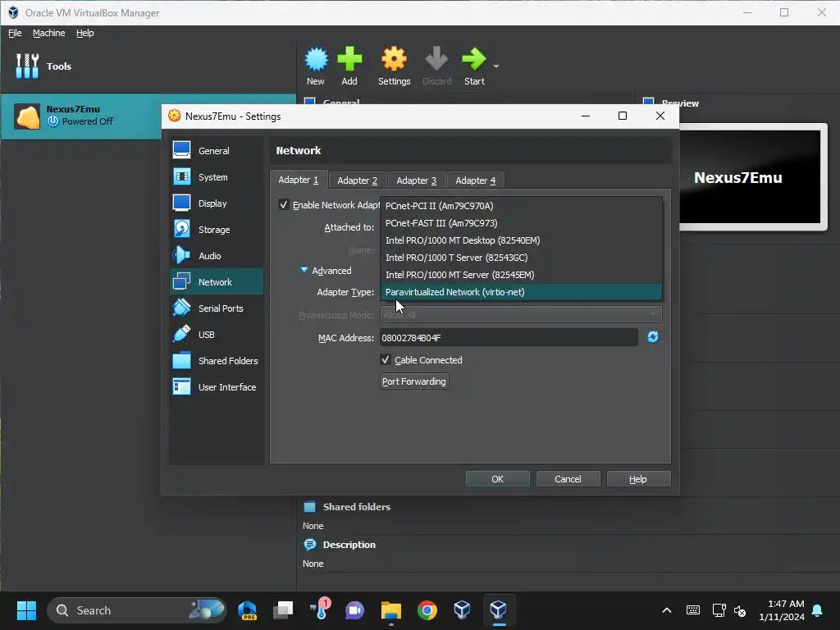This screenshot has width=840, height=630.
Task: Open the Serial Ports settings category
Action: (x=217, y=308)
